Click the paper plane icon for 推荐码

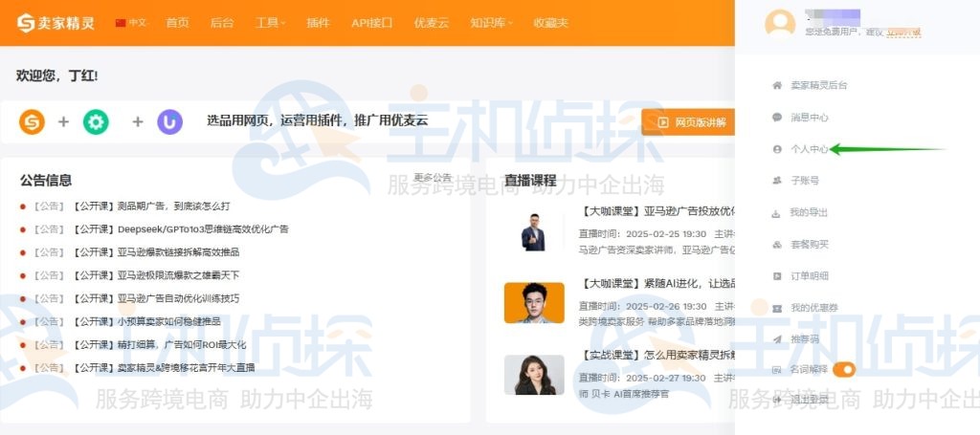777,339
